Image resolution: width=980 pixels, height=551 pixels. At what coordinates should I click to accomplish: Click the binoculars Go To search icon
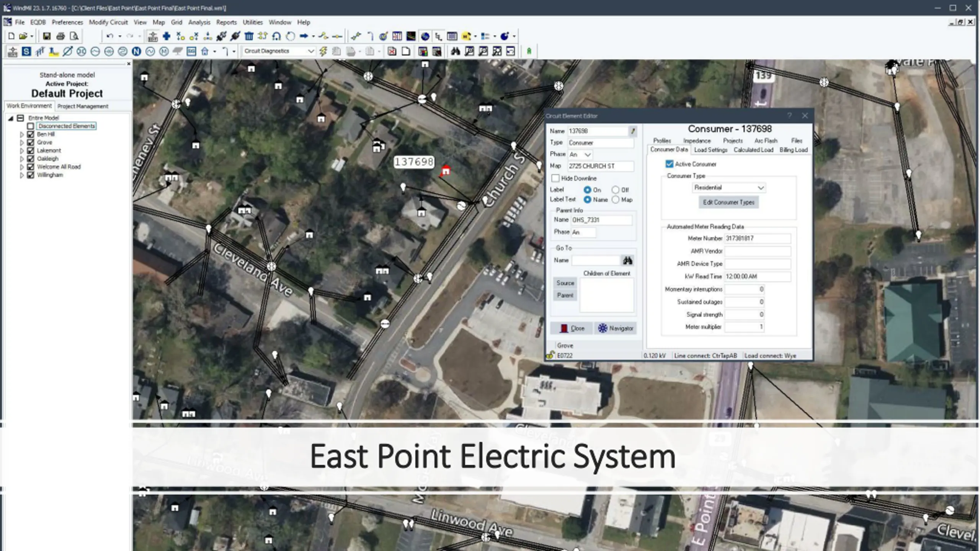click(x=627, y=261)
